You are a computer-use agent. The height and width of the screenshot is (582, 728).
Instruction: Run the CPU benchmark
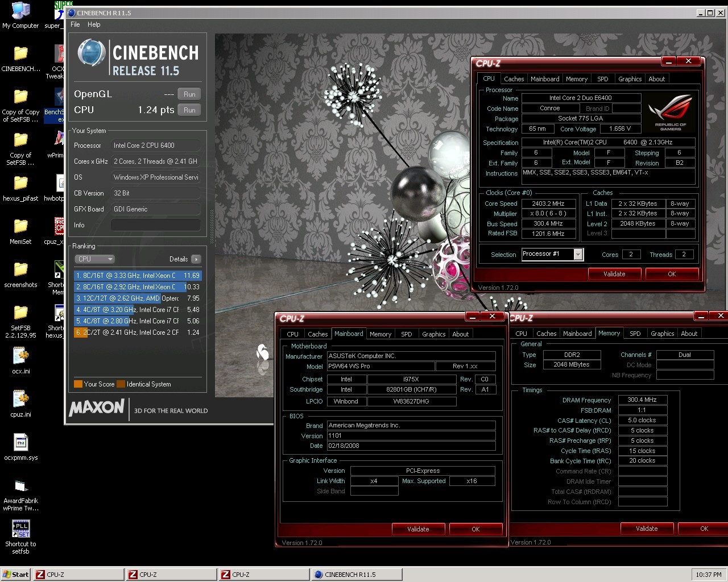pyautogui.click(x=189, y=110)
